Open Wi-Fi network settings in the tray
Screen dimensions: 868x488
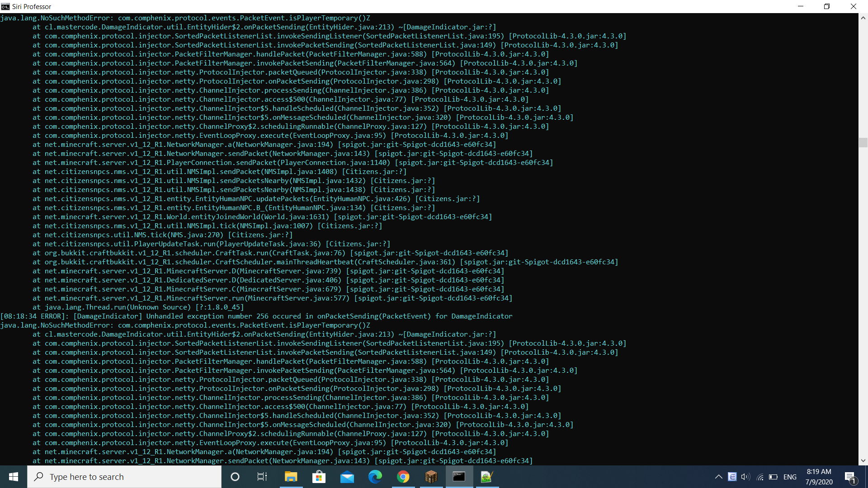760,477
